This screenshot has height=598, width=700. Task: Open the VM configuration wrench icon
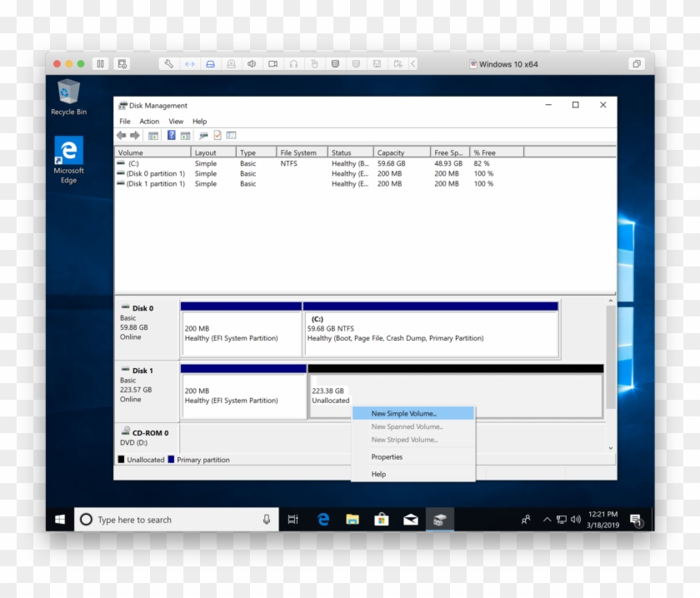[x=170, y=64]
